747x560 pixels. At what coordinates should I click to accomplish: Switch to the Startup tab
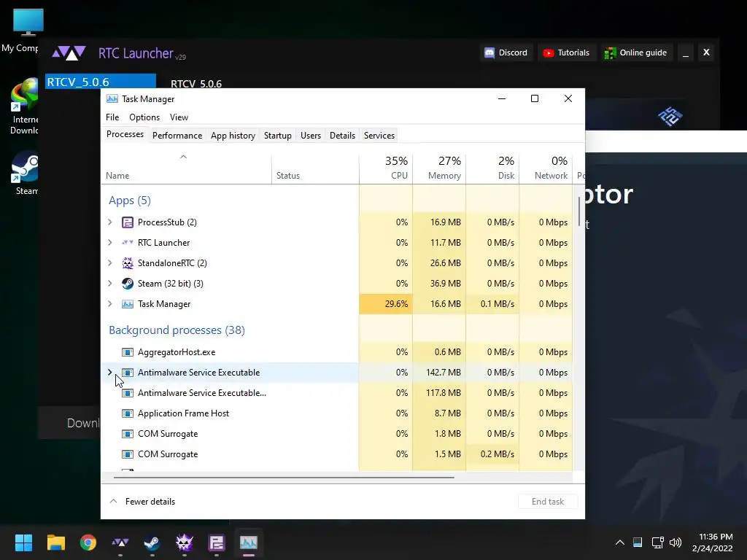278,135
